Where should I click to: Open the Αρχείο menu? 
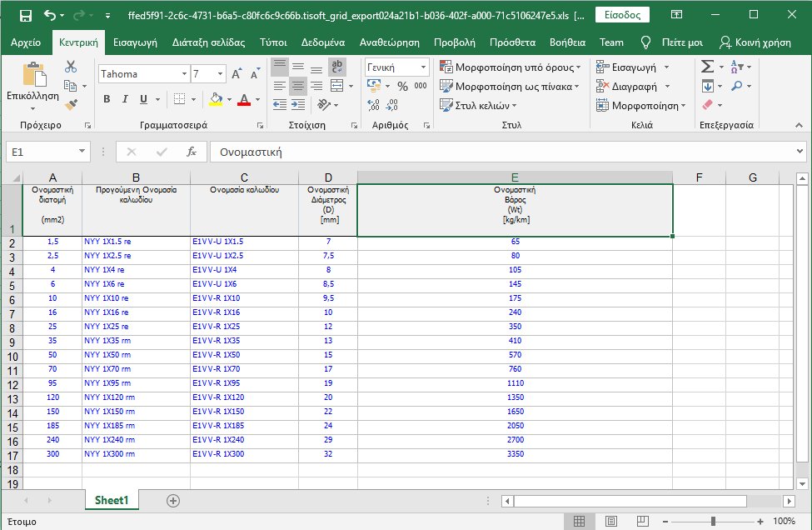(26, 42)
